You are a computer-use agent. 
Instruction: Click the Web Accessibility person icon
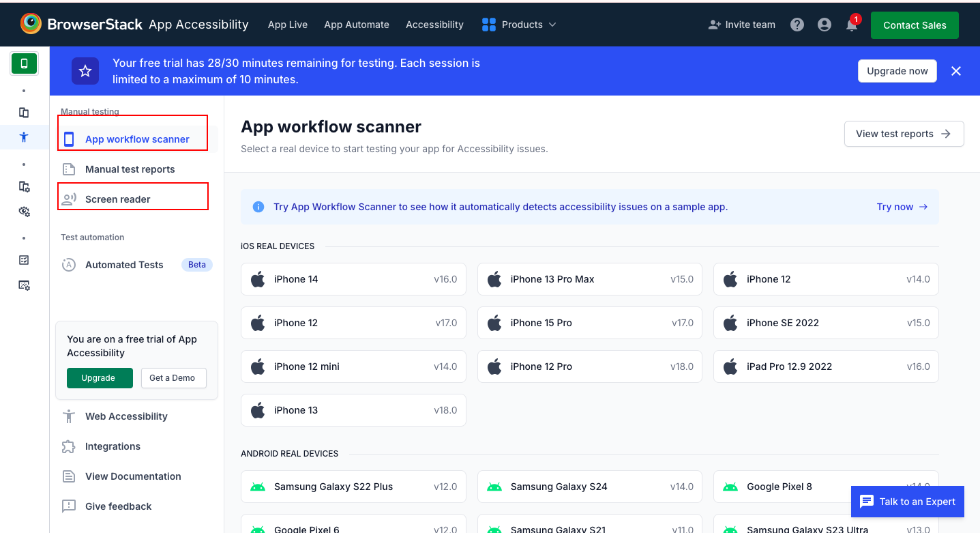(x=69, y=416)
